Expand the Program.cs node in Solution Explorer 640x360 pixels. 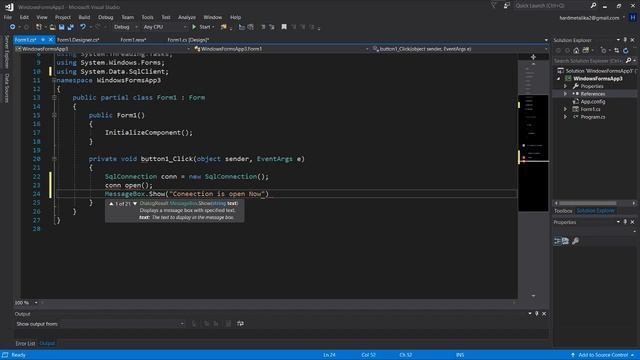[565, 117]
